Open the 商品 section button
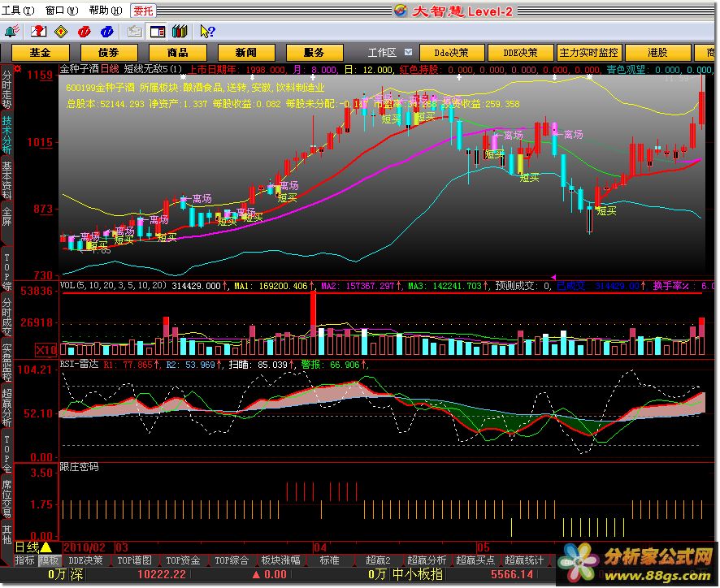Image resolution: width=720 pixels, height=588 pixels. coord(178,52)
